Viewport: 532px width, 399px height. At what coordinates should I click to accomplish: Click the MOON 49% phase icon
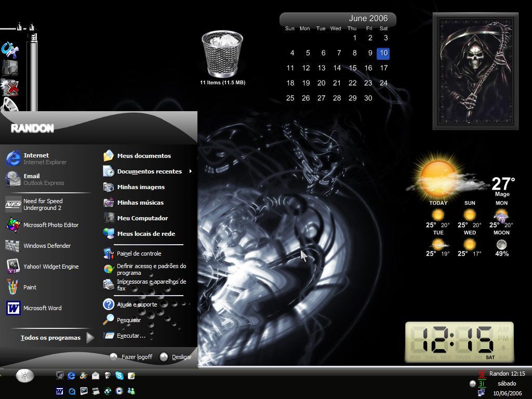(501, 244)
